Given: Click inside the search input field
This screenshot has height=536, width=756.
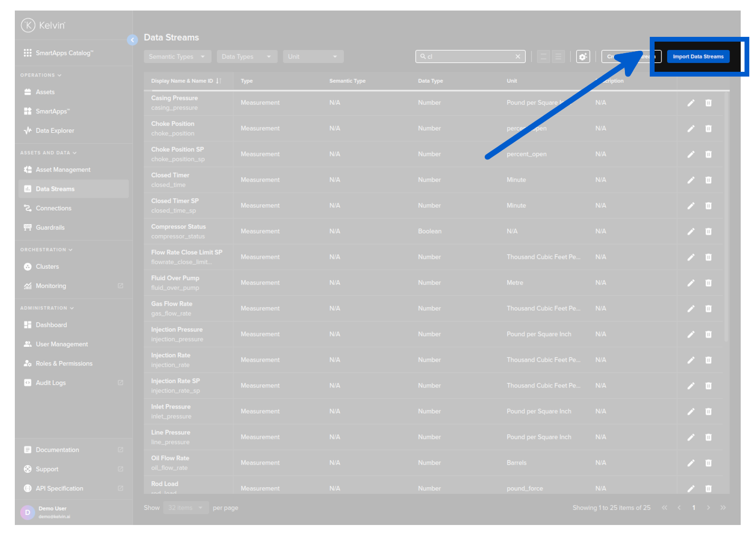Looking at the screenshot, I should [x=469, y=56].
